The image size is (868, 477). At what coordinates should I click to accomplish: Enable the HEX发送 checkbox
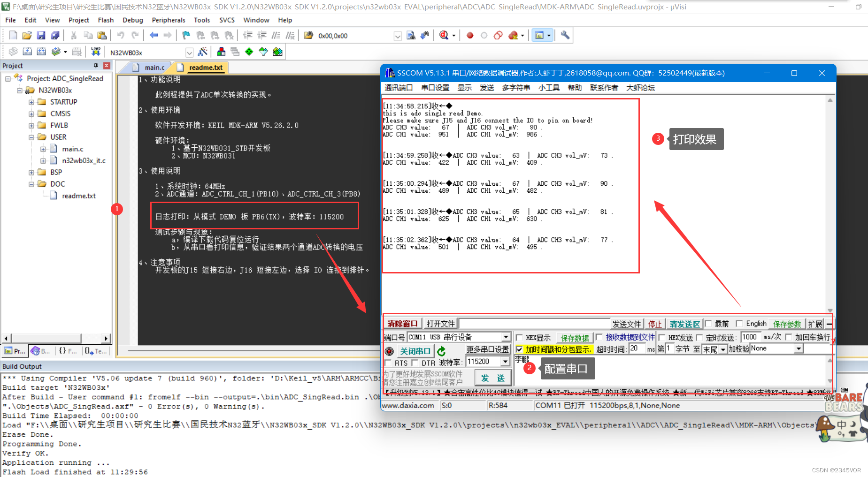tap(662, 337)
